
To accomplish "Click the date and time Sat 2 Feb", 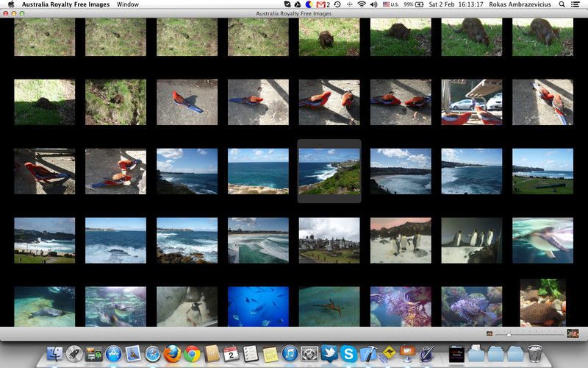I will [x=456, y=4].
